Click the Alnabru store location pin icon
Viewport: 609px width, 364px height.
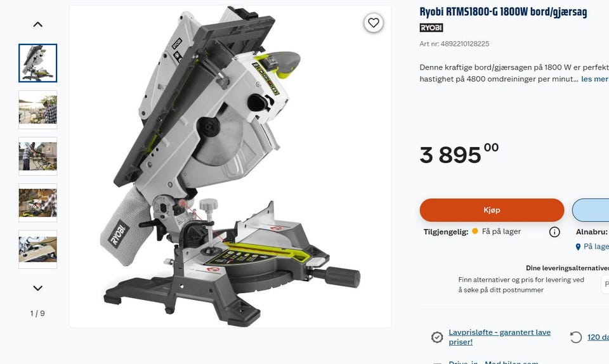tap(578, 247)
